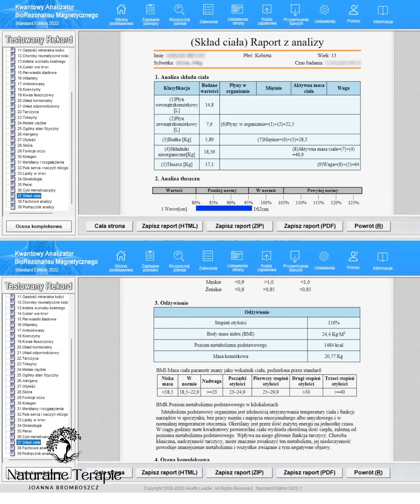The height and width of the screenshot is (504, 420).
Task: Click the 24,4 Kg/M² BMI value
Action: click(x=333, y=334)
